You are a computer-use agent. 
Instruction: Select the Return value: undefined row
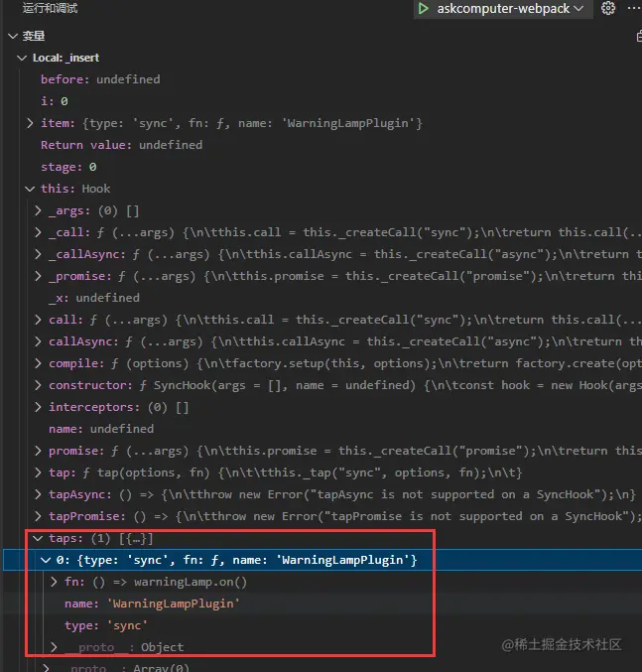(x=122, y=145)
